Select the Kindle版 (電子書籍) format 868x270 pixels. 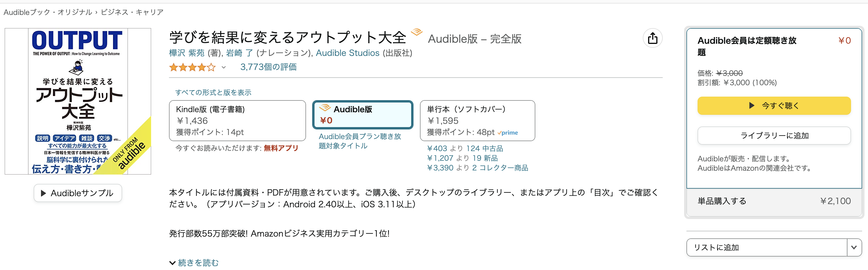(237, 120)
